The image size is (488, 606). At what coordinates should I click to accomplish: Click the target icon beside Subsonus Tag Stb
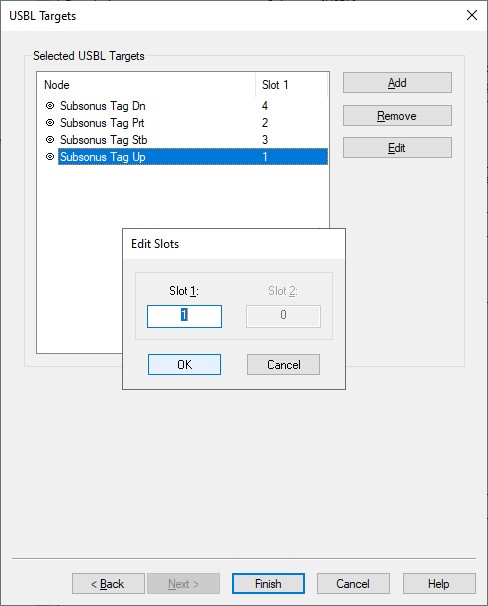click(50, 140)
